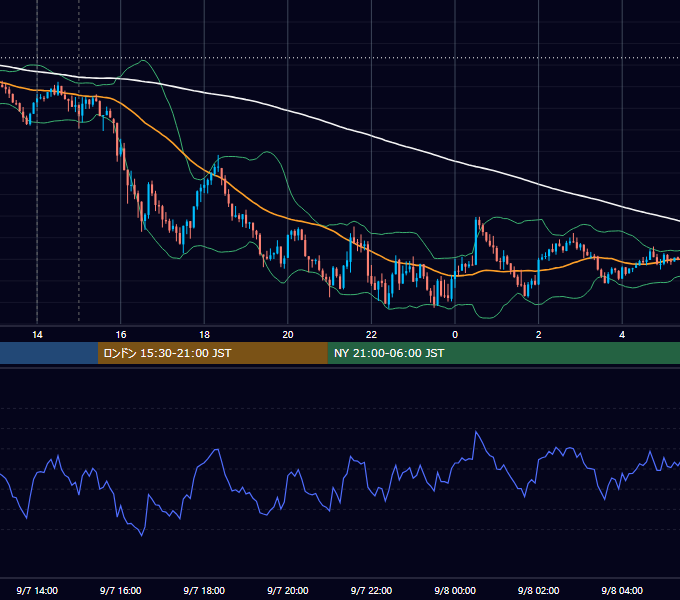Click the blue session band before London

point(49,353)
